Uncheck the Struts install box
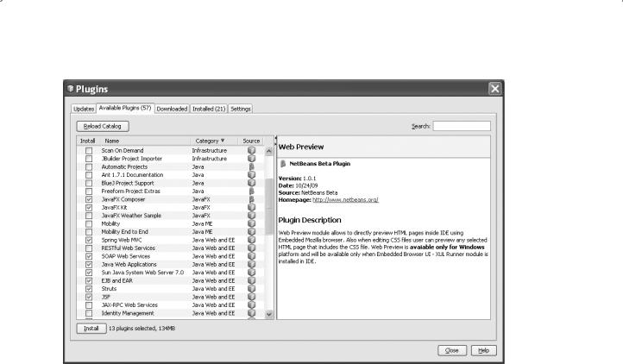This screenshot has width=623, height=364. point(89,289)
